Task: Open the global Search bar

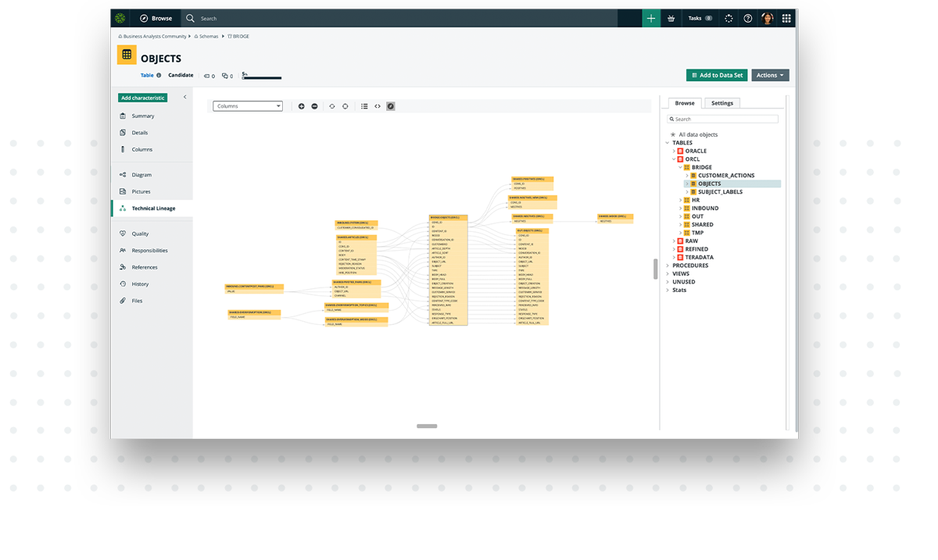Action: pos(227,17)
